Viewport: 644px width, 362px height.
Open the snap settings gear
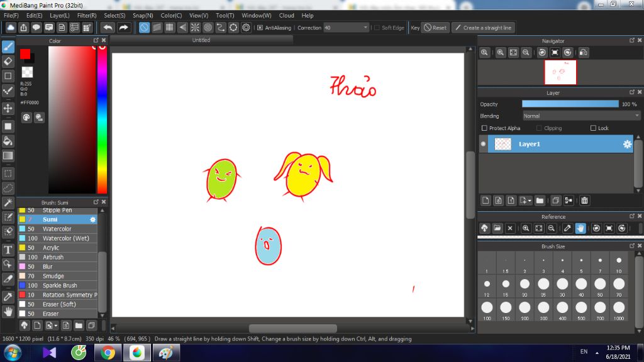246,28
